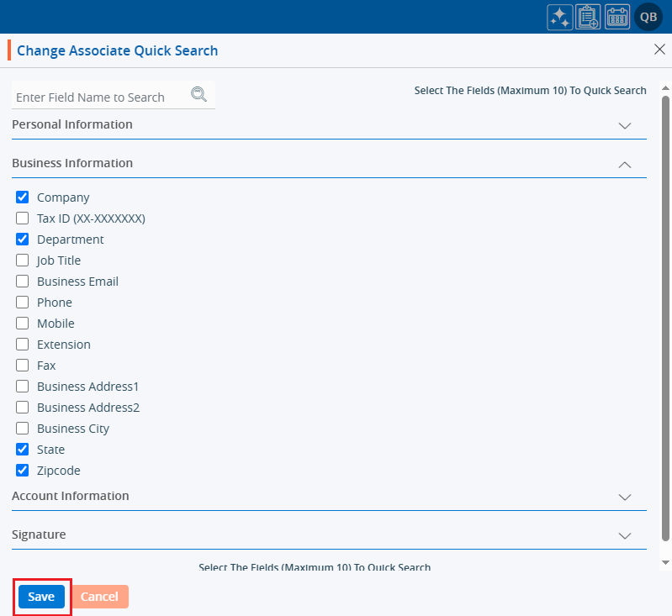
Task: Click the magnifier search icon
Action: [x=198, y=94]
